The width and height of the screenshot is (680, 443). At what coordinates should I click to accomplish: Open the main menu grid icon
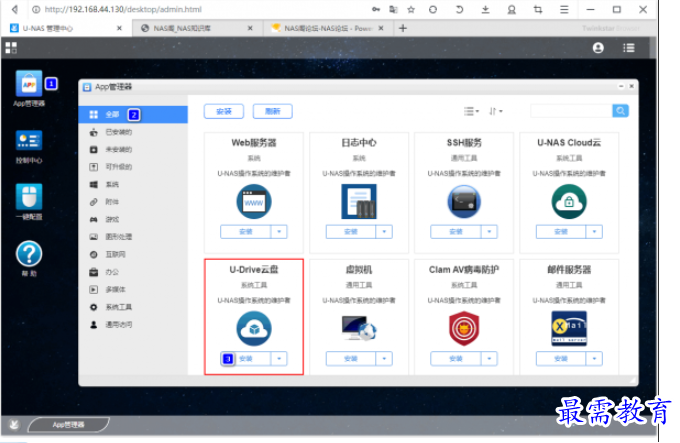[x=11, y=48]
